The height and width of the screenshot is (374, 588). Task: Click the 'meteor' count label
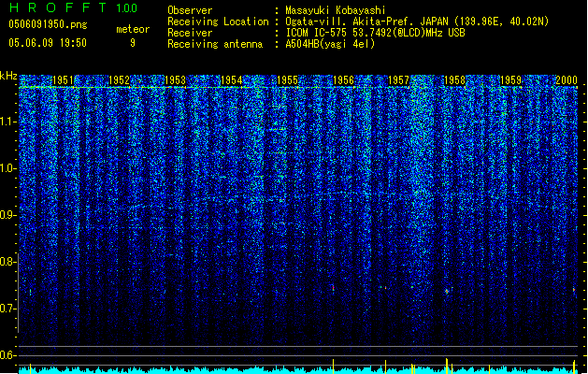click(133, 29)
